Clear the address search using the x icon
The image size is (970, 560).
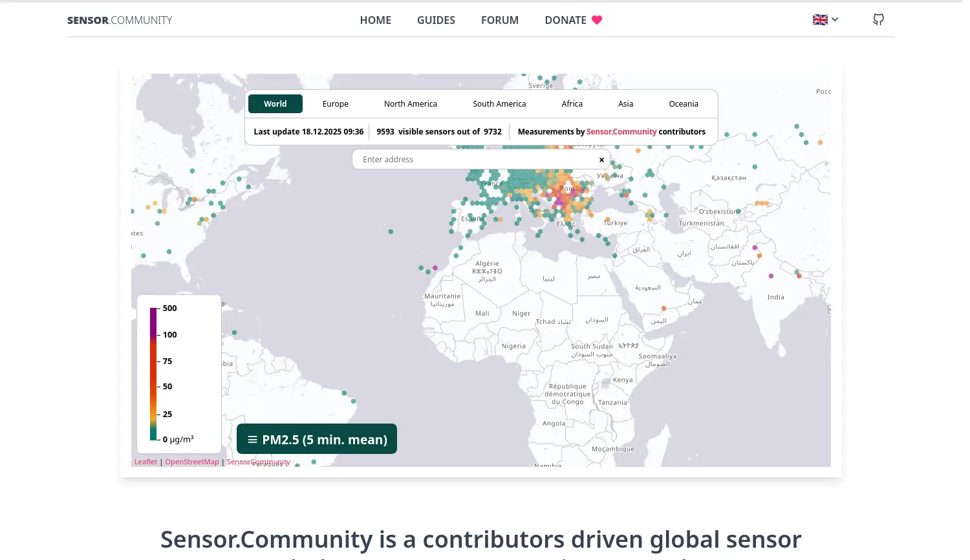pyautogui.click(x=601, y=160)
